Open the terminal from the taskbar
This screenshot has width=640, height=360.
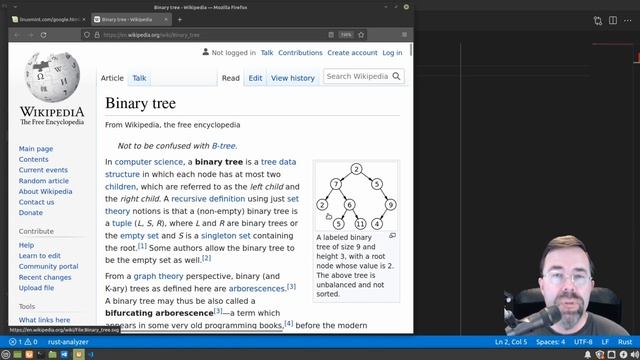tap(41, 355)
